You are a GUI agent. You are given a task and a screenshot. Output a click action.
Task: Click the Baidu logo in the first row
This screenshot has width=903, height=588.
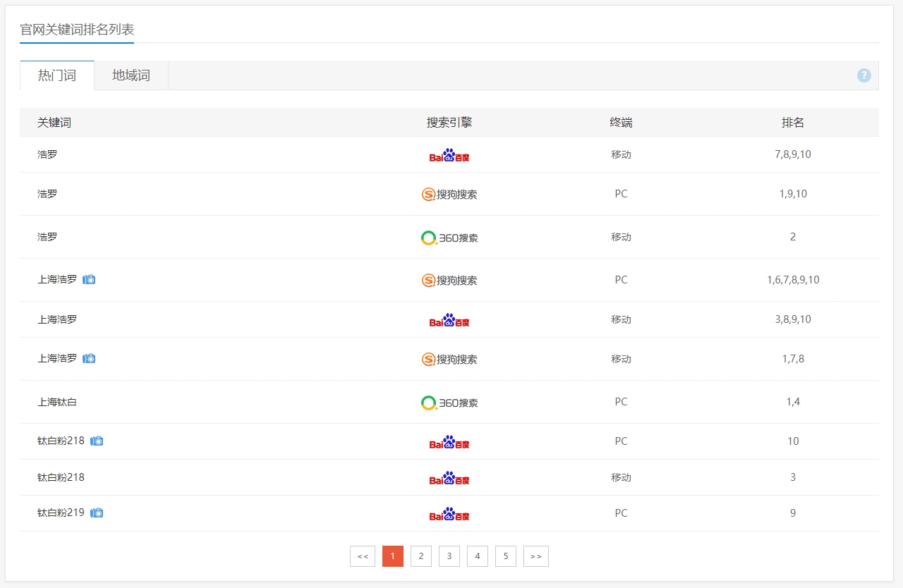point(449,155)
